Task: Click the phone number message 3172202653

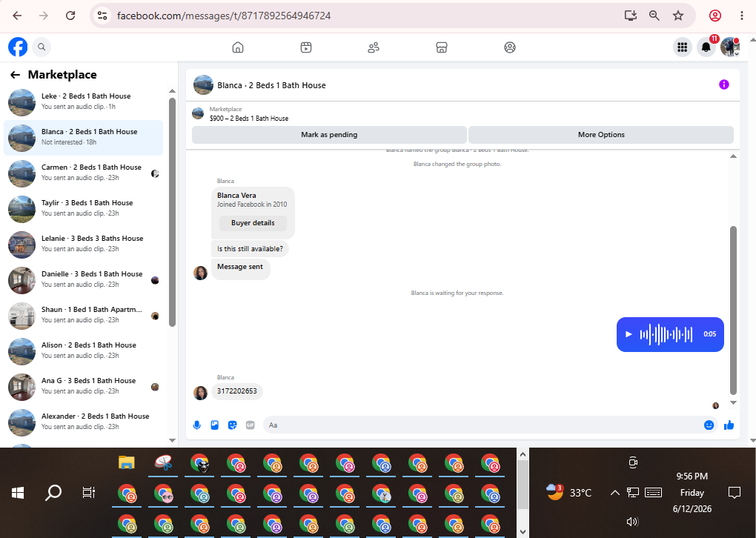Action: click(236, 391)
